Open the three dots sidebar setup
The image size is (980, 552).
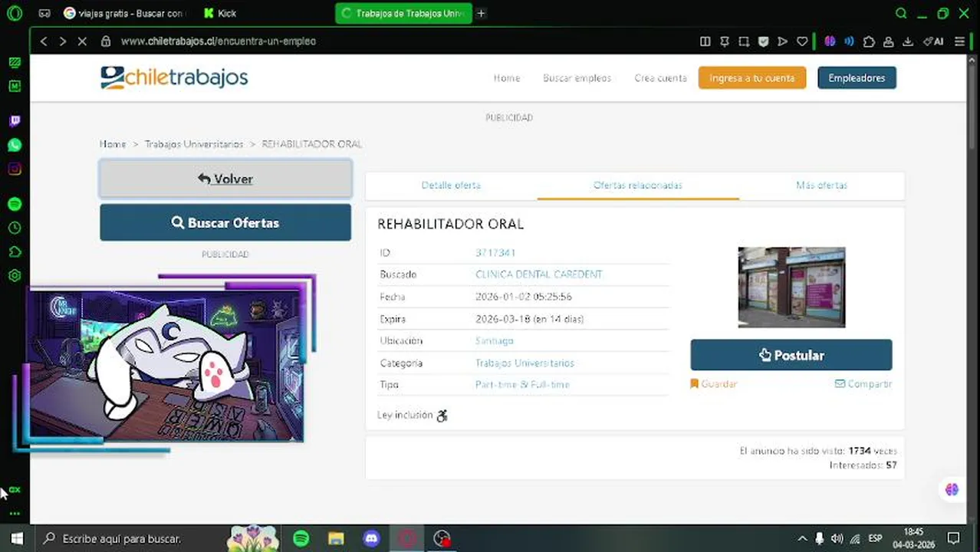[15, 514]
